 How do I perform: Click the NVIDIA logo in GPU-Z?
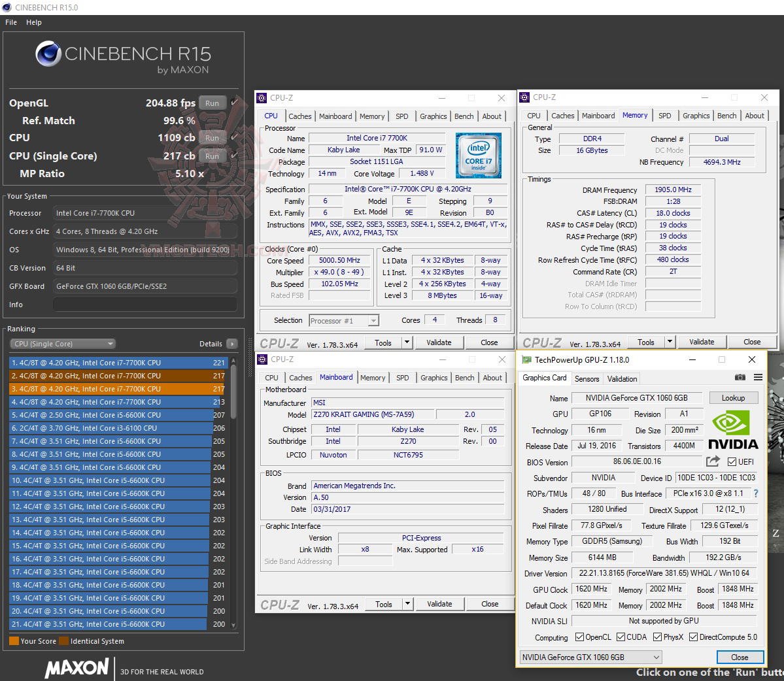732,428
